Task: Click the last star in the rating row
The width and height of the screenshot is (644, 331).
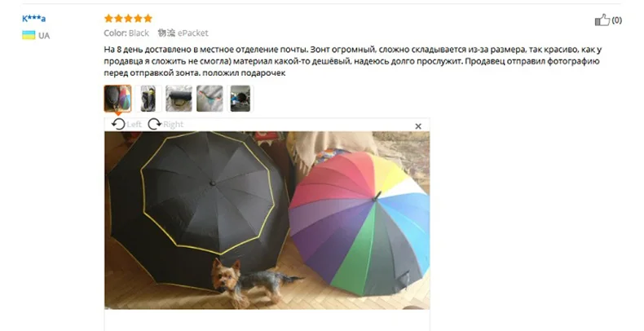Action: [x=148, y=18]
